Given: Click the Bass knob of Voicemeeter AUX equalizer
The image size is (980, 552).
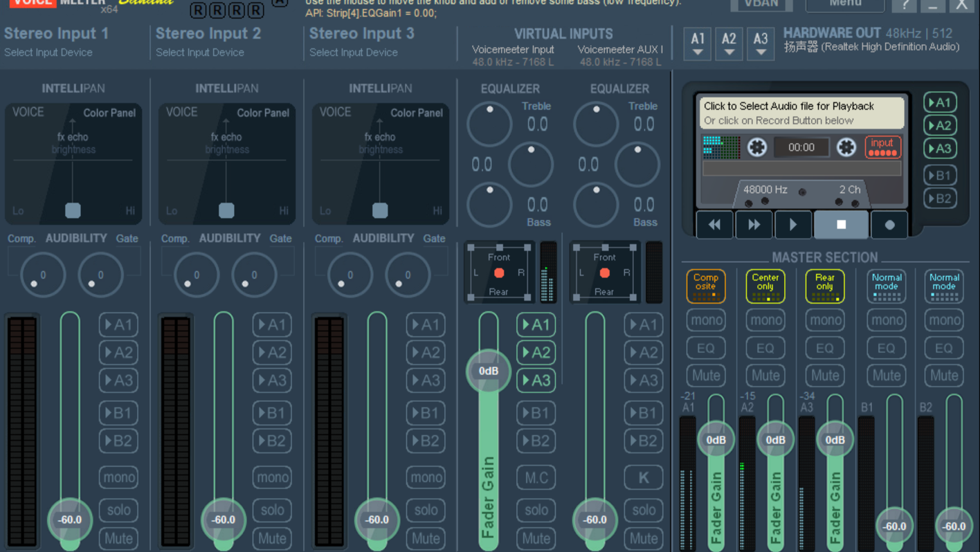Looking at the screenshot, I should (596, 205).
